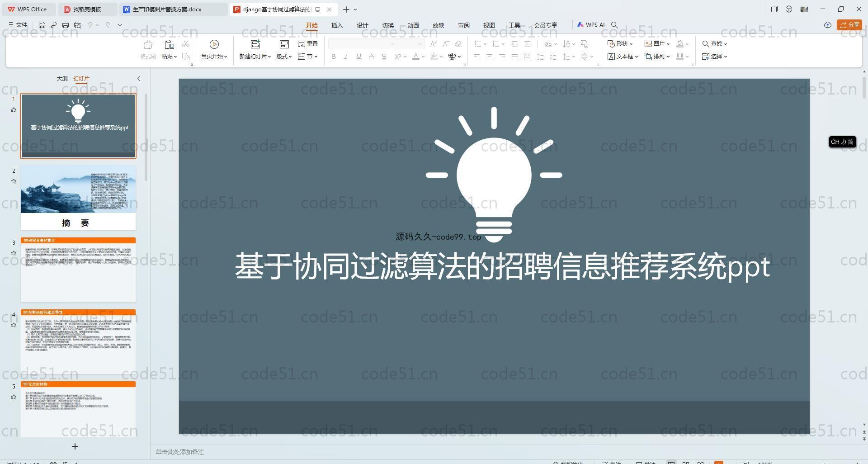Screen dimensions: 868x464
Task: Add new slide with plus button
Action: 75,446
